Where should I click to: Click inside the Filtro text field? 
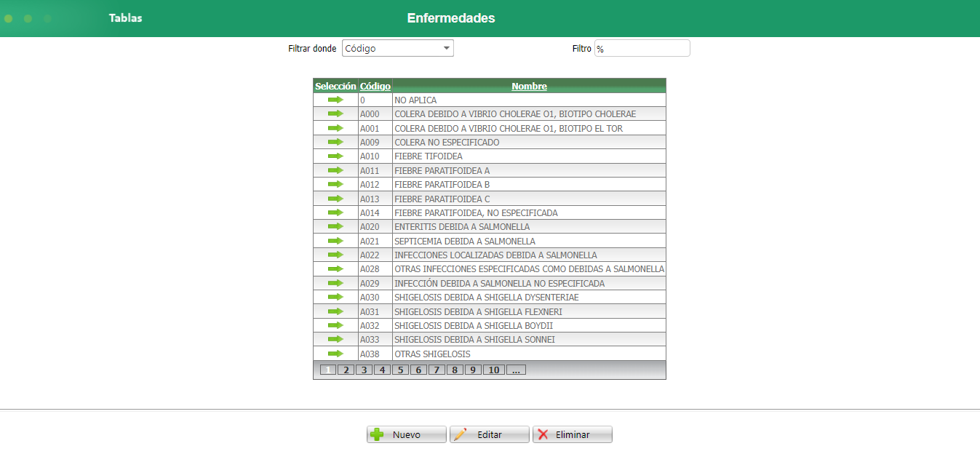pyautogui.click(x=642, y=47)
